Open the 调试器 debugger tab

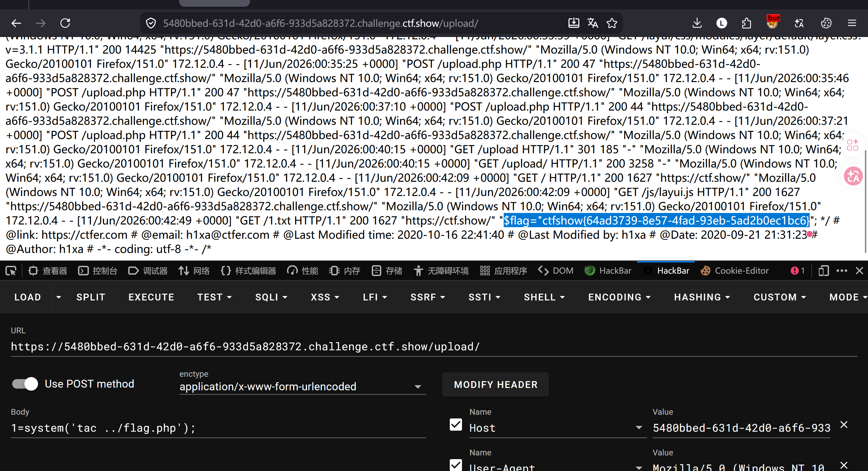[x=148, y=271]
